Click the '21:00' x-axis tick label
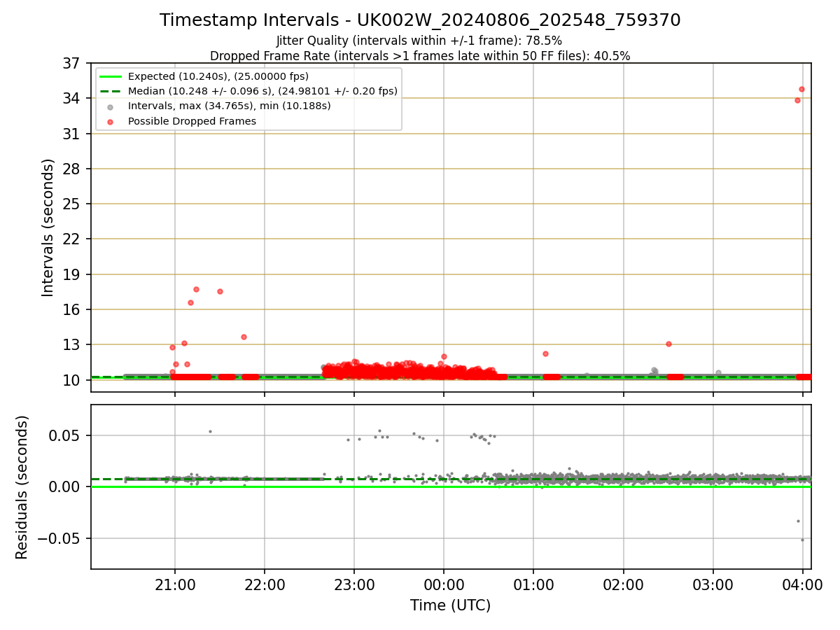This screenshot has width=840, height=630. click(x=175, y=584)
